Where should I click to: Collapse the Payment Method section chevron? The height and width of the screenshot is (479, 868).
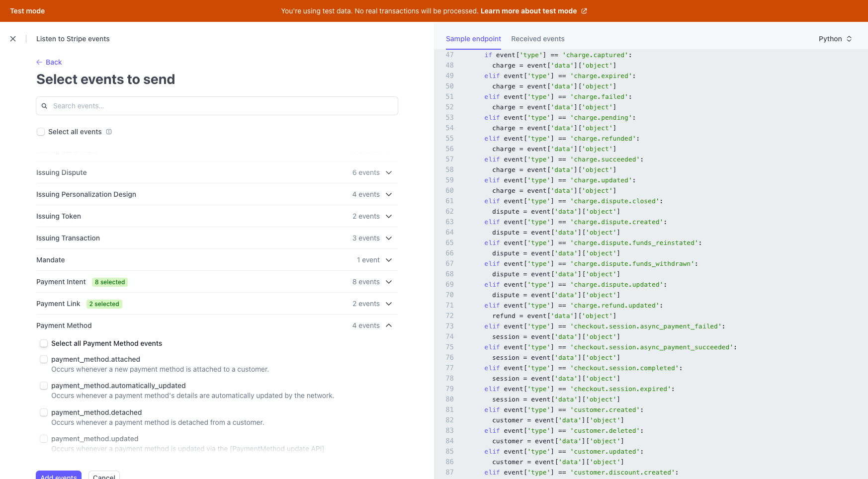click(389, 325)
